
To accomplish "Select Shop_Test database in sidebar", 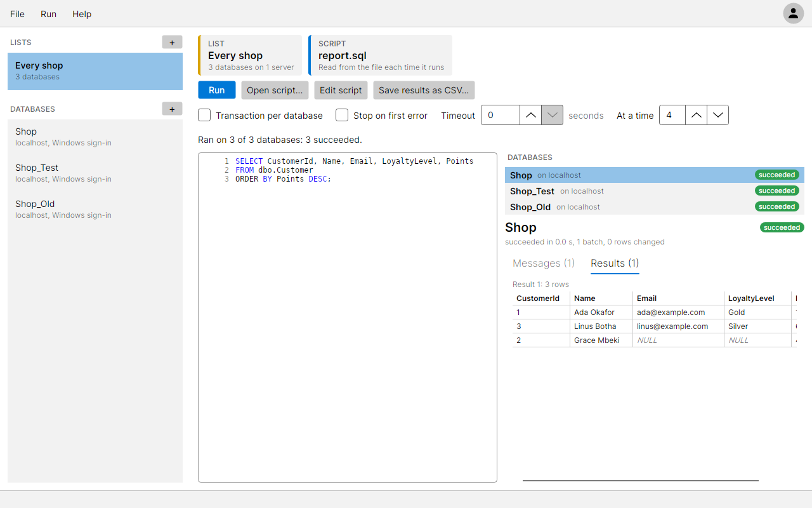I will (95, 173).
